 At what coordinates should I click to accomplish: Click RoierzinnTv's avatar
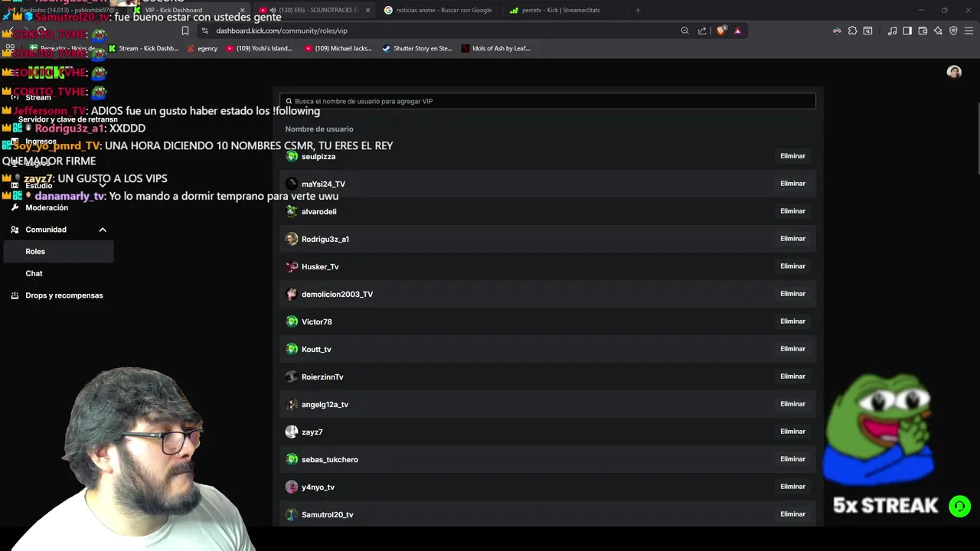[x=292, y=377]
